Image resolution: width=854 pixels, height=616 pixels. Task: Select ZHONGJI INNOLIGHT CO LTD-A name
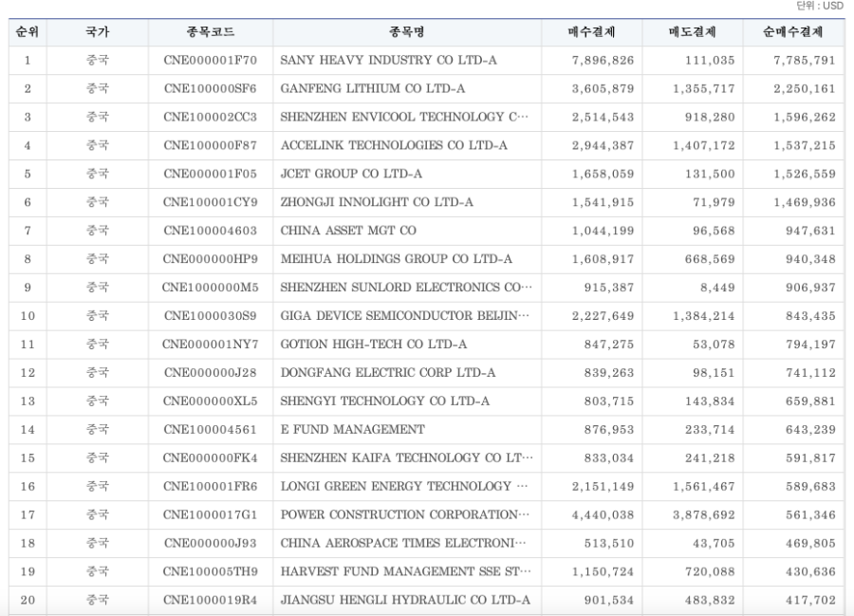(377, 202)
